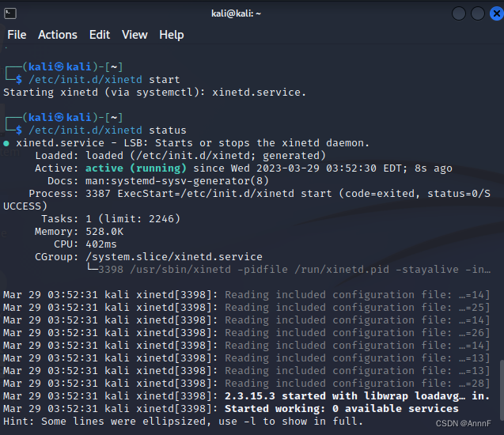Viewport: 504px width, 435px height.
Task: Click the log line ending in '=26]'
Action: pyautogui.click(x=247, y=333)
